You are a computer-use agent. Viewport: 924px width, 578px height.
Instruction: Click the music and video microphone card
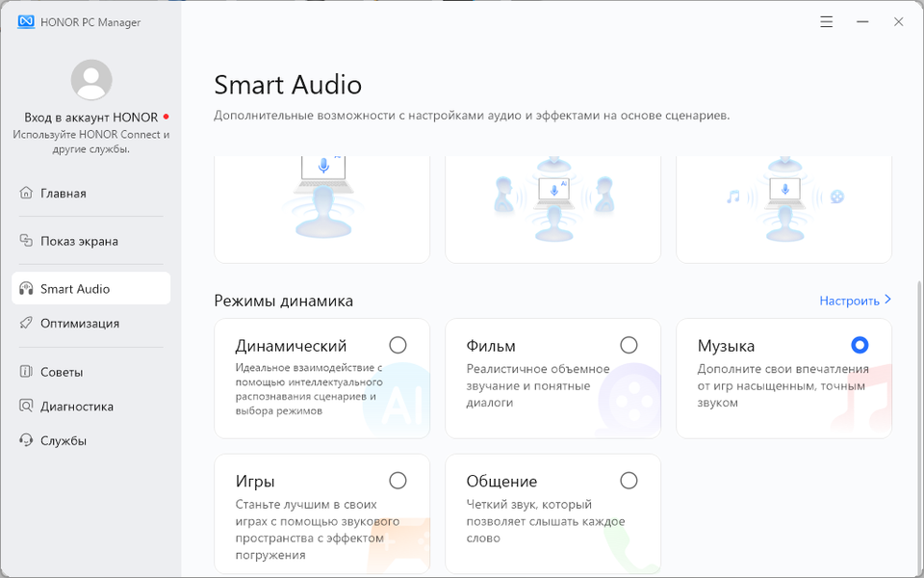tap(783, 209)
